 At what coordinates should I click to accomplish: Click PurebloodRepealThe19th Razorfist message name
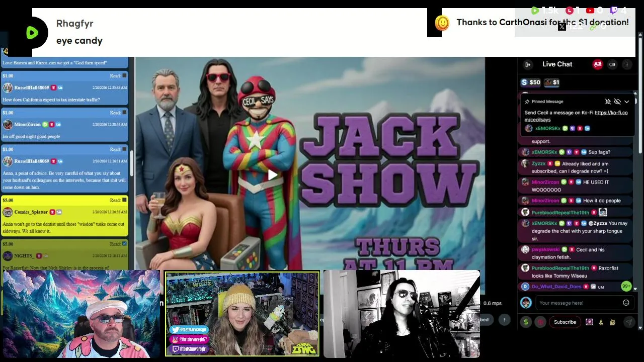(x=560, y=268)
